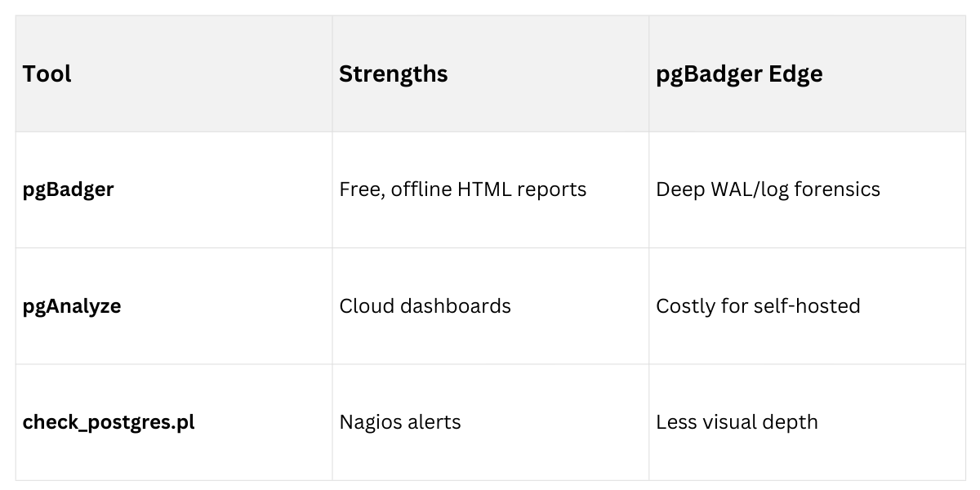Select the check_postgres.pl row label
The image size is (980, 490).
[x=109, y=422]
